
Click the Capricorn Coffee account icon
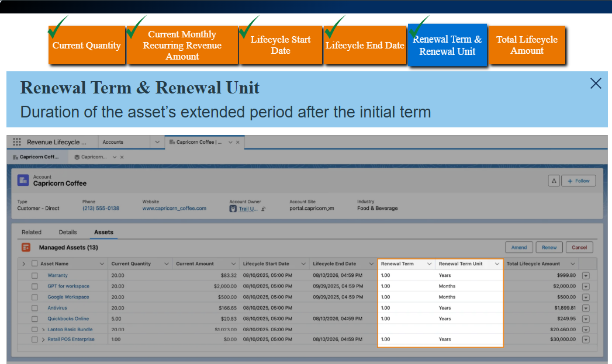pos(23,180)
